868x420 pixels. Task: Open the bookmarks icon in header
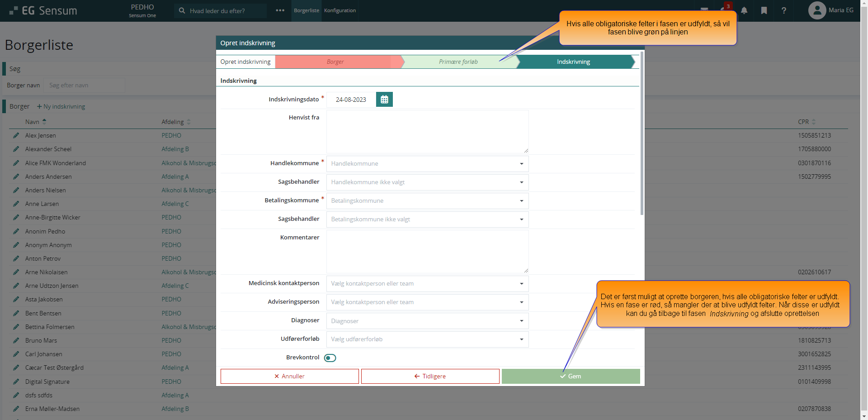[764, 10]
